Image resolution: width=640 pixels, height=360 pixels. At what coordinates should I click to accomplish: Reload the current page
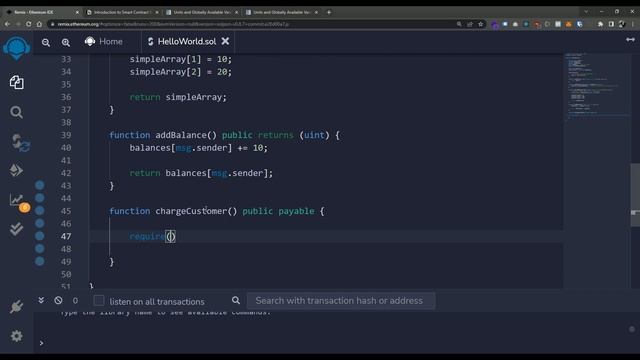point(29,24)
